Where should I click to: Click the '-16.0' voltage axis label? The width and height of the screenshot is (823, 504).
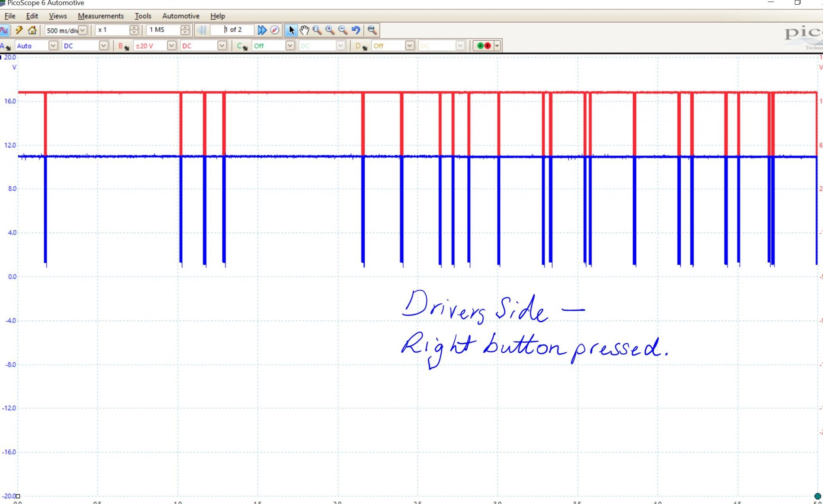coord(9,452)
